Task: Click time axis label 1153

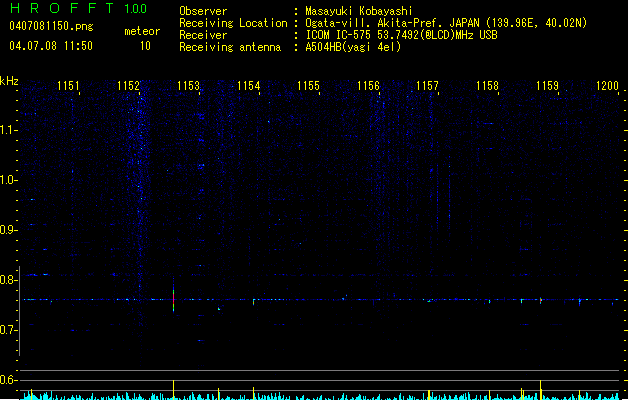Action: coord(188,86)
